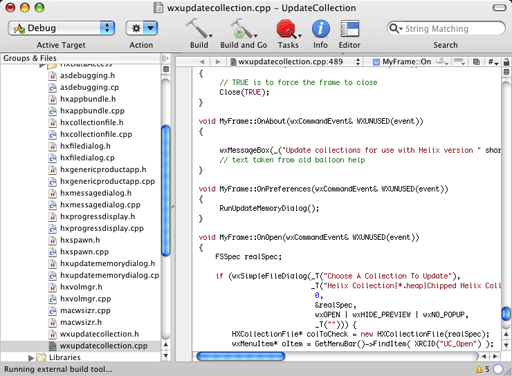Select macwsizr.cpp file
The height and width of the screenshot is (376, 512).
(85, 310)
